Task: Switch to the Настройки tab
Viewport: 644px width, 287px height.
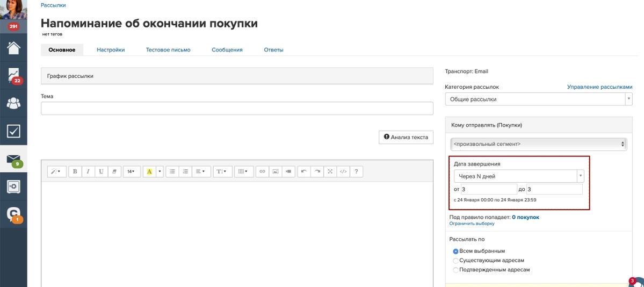Action: pos(111,50)
